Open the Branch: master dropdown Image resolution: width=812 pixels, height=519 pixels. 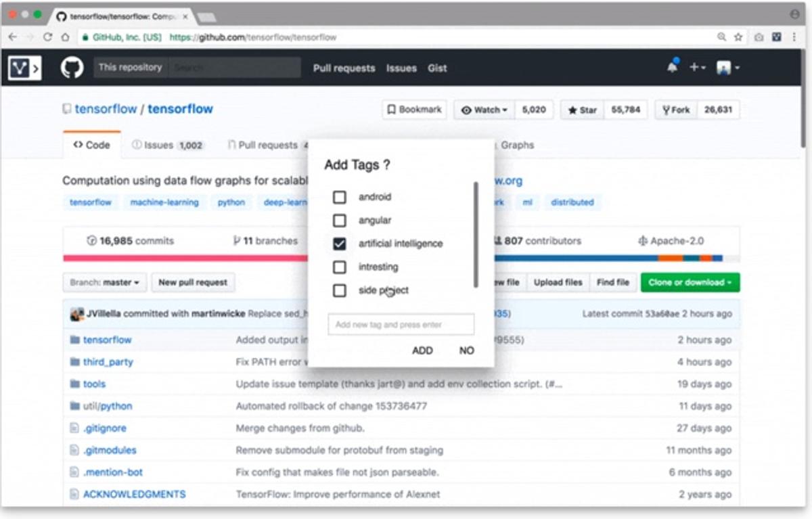point(104,282)
